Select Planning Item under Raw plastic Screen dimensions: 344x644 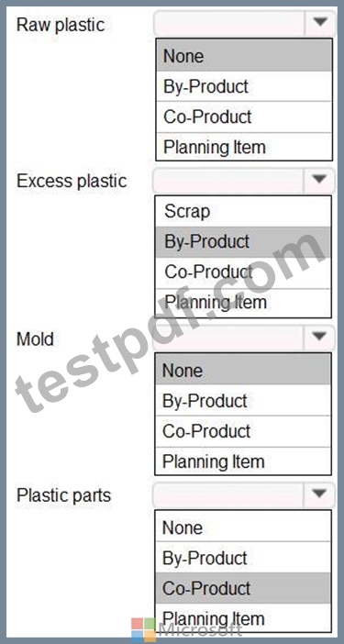244,147
